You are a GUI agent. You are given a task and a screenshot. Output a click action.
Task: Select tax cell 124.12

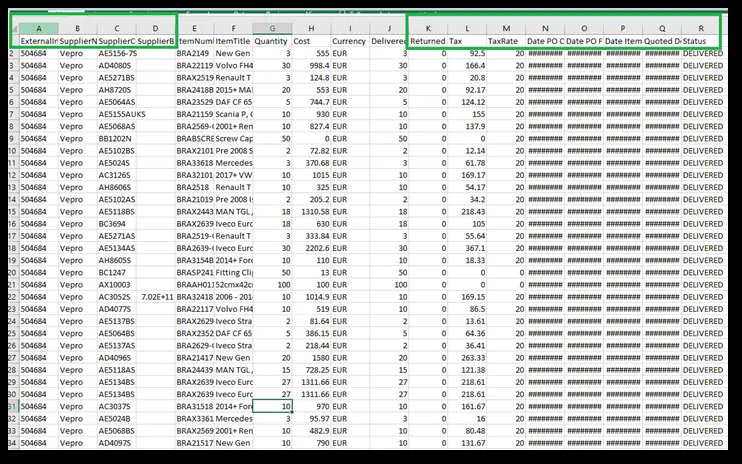467,102
